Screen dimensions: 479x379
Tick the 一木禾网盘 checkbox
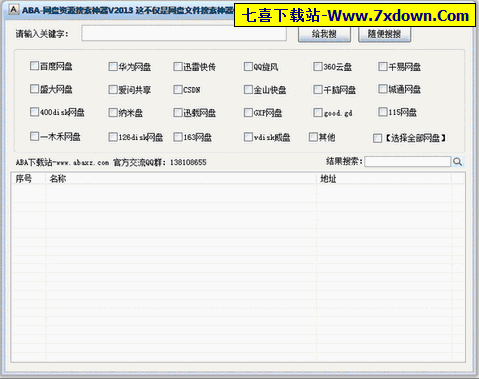click(34, 136)
